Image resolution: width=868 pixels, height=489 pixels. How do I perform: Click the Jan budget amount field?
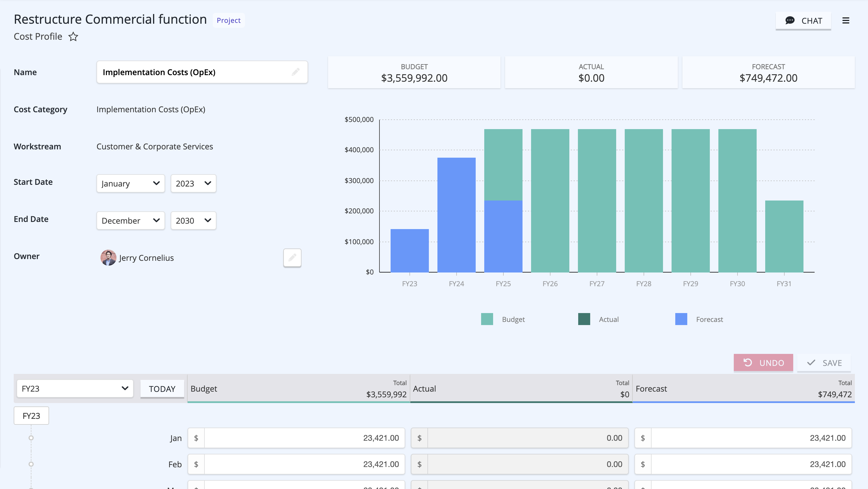tap(296, 438)
